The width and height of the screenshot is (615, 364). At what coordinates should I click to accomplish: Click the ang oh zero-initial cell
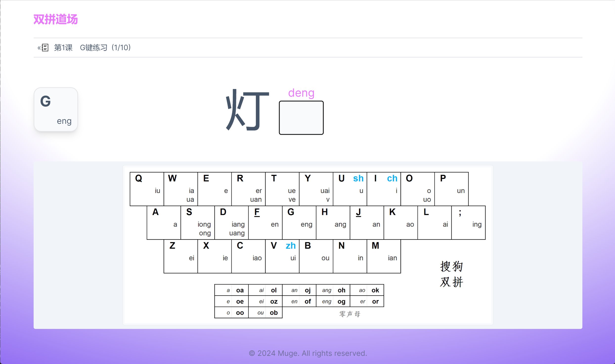333,290
